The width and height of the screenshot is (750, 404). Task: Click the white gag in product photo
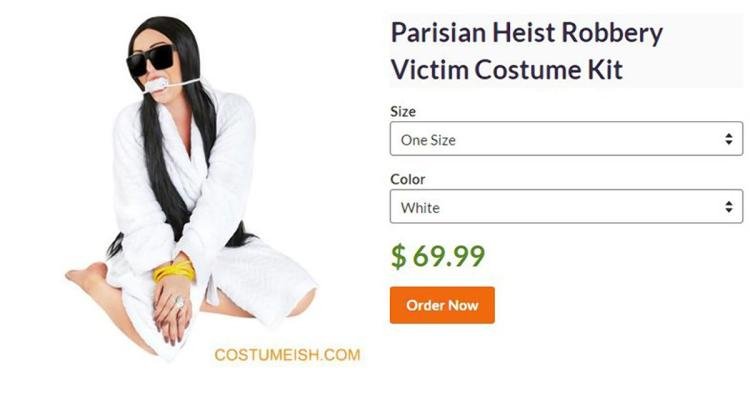pos(156,86)
